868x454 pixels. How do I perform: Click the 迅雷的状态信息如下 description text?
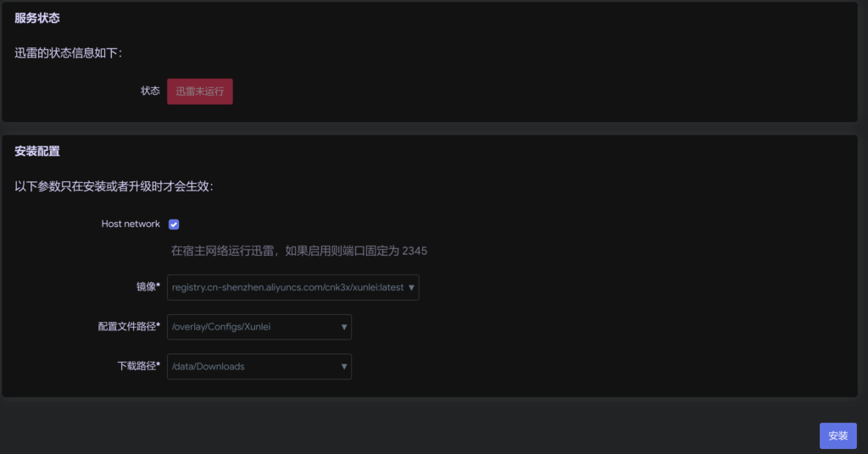click(68, 53)
